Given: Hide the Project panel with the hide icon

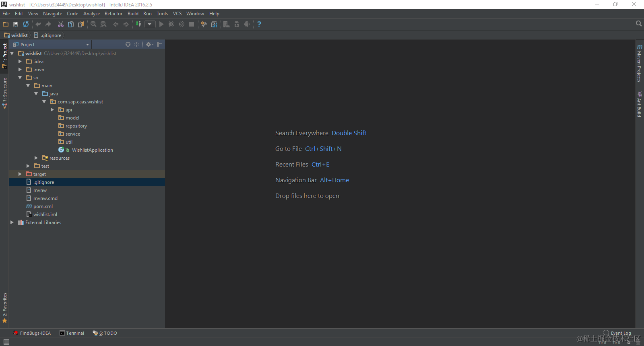Looking at the screenshot, I should pyautogui.click(x=160, y=44).
